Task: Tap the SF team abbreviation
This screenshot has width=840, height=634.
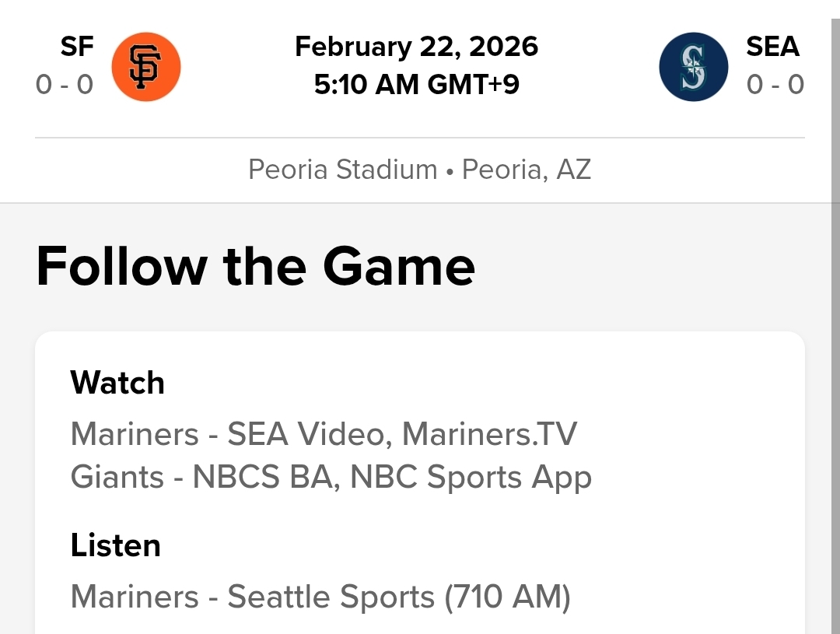Action: [77, 47]
